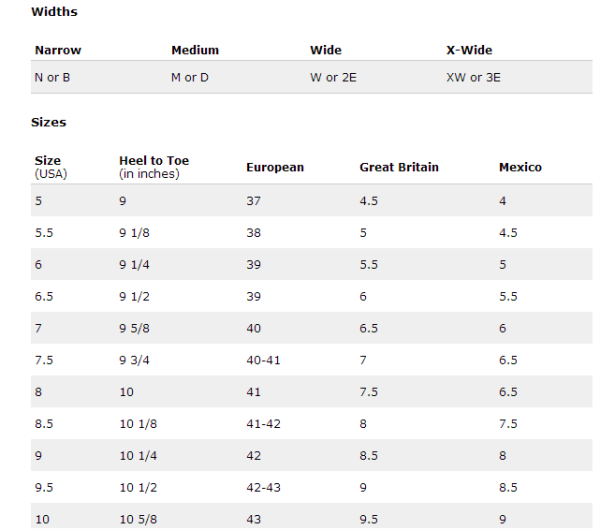Viewport: 600px width, 530px height.
Task: Click the Great Britain column header
Action: click(399, 167)
